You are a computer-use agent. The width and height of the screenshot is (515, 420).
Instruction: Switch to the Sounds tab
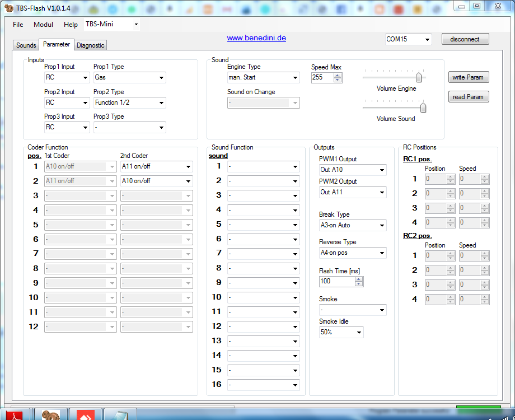(x=26, y=45)
